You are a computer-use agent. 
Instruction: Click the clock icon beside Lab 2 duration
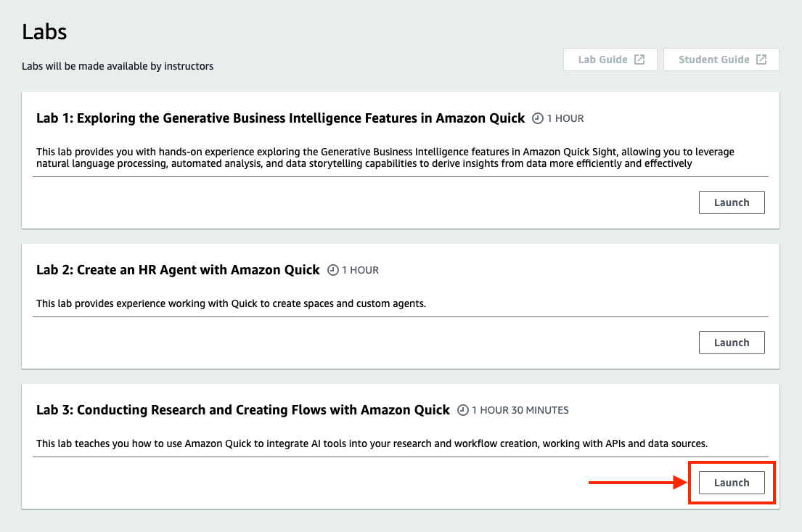(x=333, y=269)
